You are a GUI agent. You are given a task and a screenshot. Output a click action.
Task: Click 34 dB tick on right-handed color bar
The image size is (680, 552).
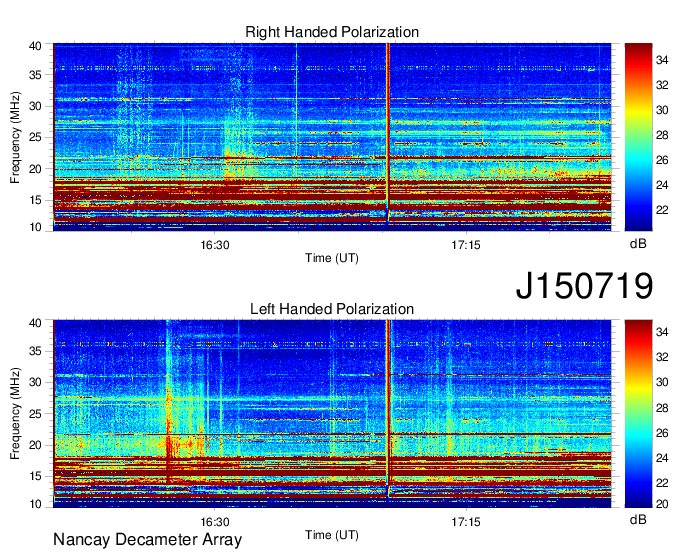(x=662, y=60)
